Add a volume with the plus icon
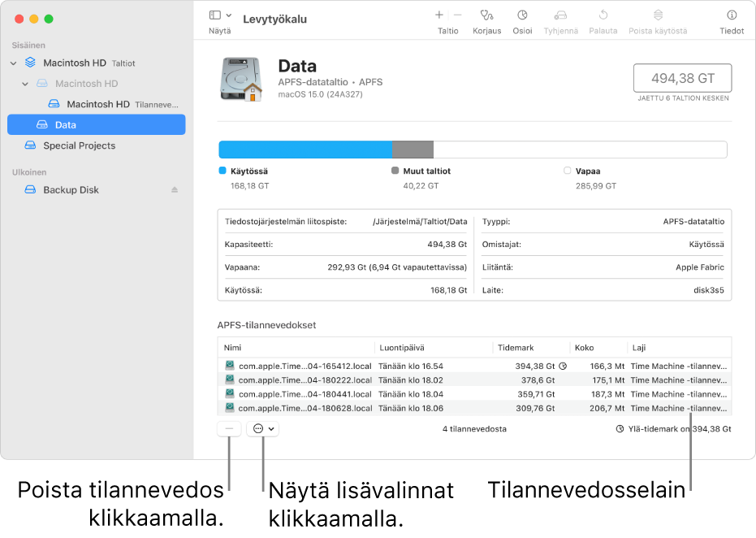Screen dimensions: 756x538 click(x=439, y=15)
